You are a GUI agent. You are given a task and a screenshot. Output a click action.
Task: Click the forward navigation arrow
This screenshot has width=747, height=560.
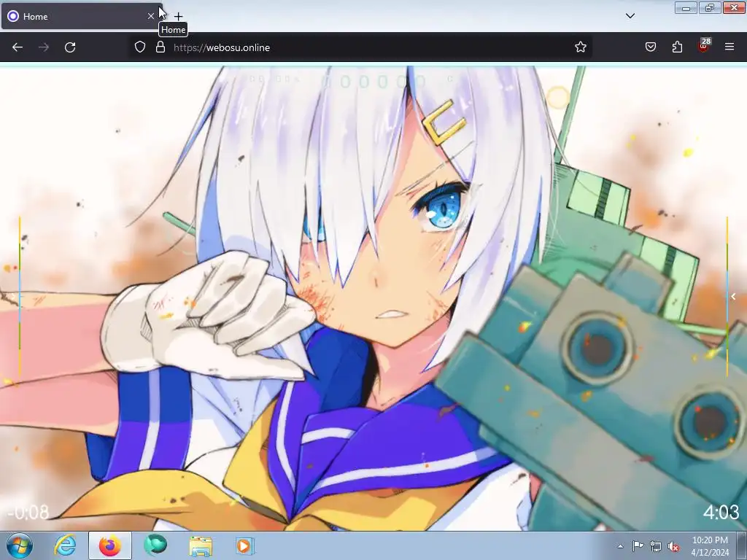click(x=44, y=47)
